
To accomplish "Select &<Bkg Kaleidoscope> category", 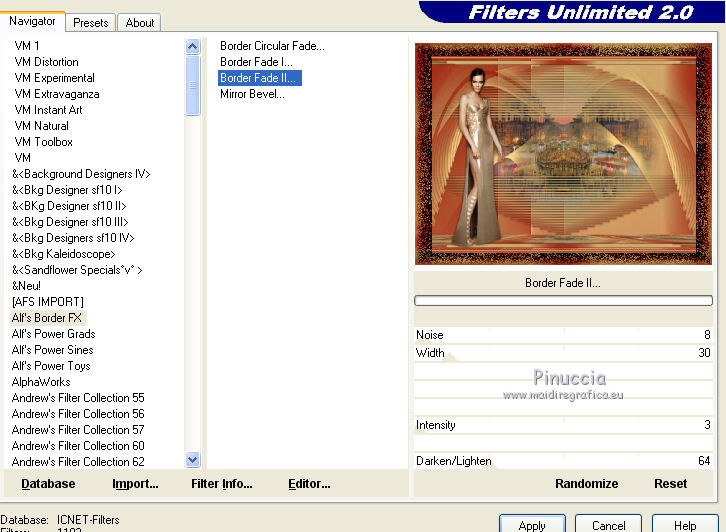I will pyautogui.click(x=64, y=254).
